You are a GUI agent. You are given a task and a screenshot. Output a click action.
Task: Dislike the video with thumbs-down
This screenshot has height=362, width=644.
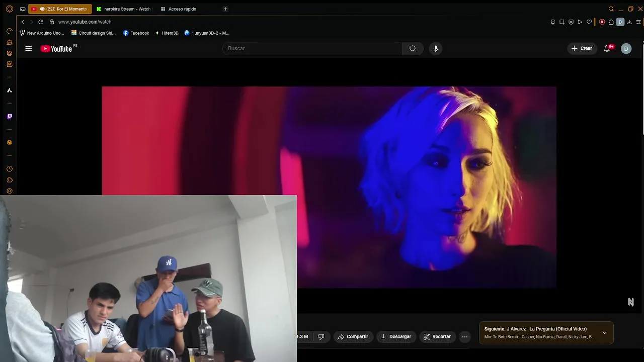pyautogui.click(x=321, y=337)
